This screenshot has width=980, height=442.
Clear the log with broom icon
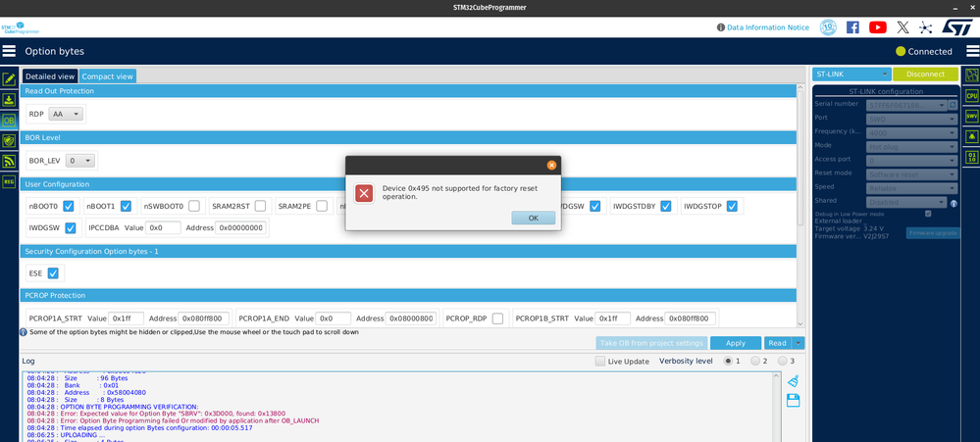click(x=794, y=381)
